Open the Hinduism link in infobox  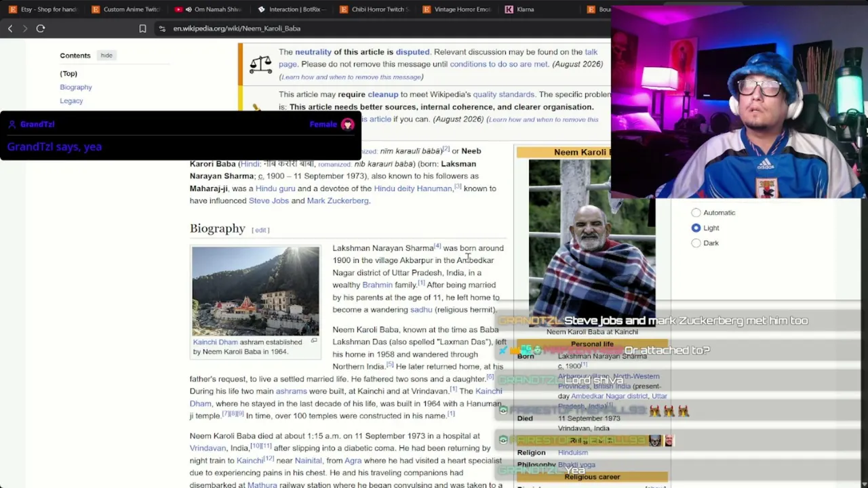click(x=572, y=452)
